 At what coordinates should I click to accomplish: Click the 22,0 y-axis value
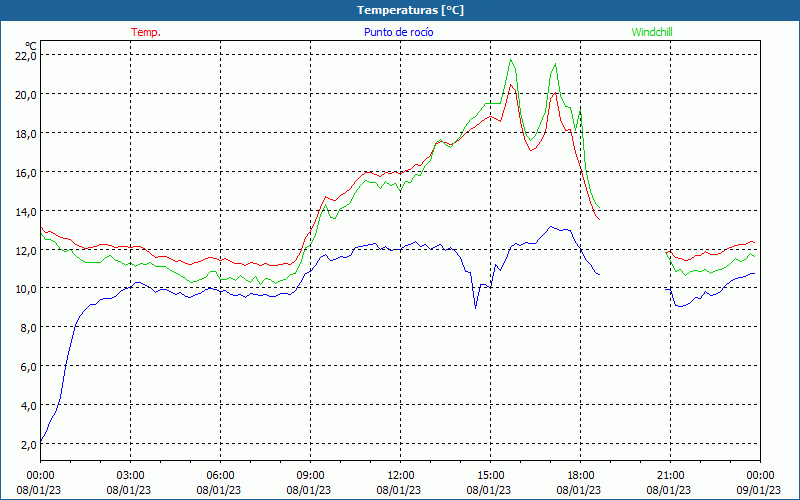coord(26,56)
